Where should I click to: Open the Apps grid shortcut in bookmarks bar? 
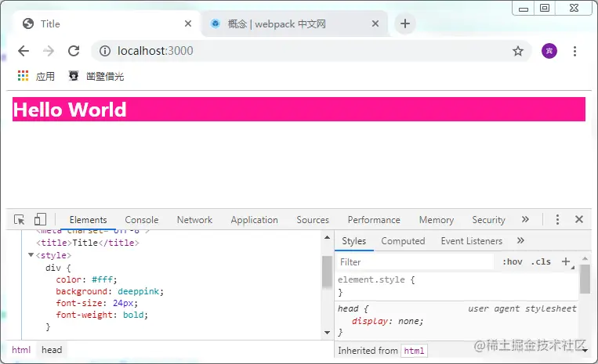tap(24, 76)
